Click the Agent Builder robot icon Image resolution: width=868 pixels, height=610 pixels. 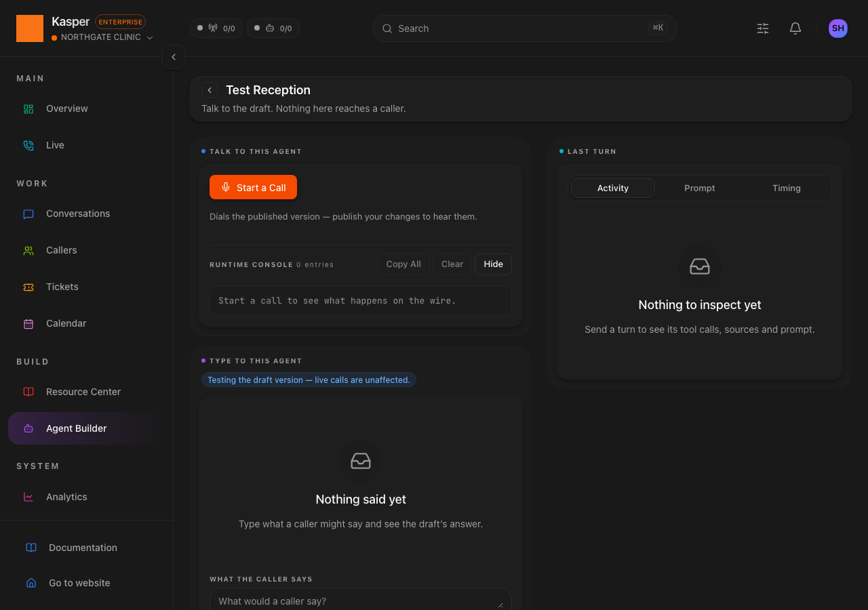click(x=28, y=428)
